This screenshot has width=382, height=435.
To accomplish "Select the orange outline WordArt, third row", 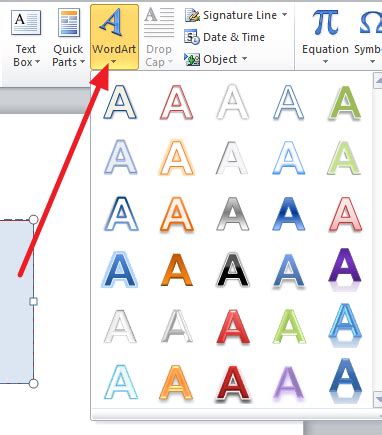I will [176, 214].
